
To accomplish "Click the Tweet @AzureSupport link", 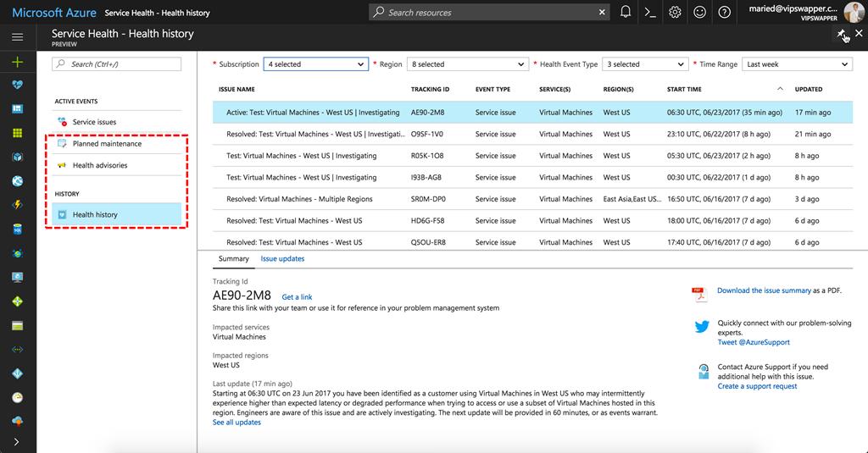I will (754, 342).
